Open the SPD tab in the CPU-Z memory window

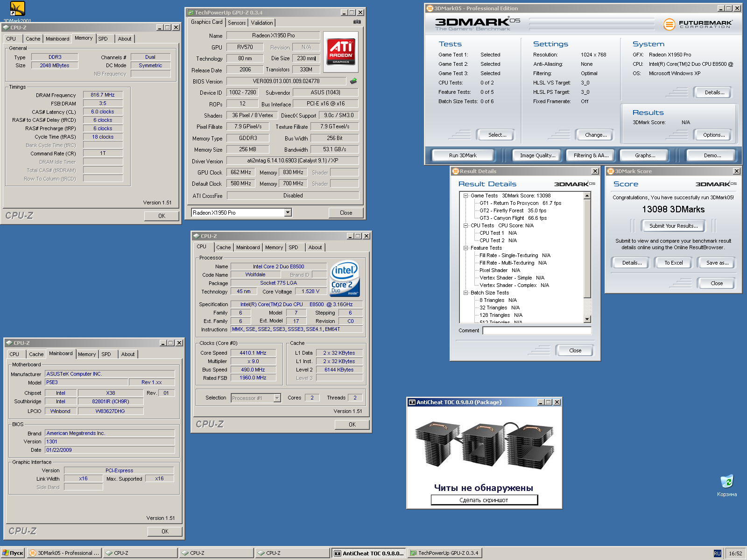pyautogui.click(x=103, y=39)
